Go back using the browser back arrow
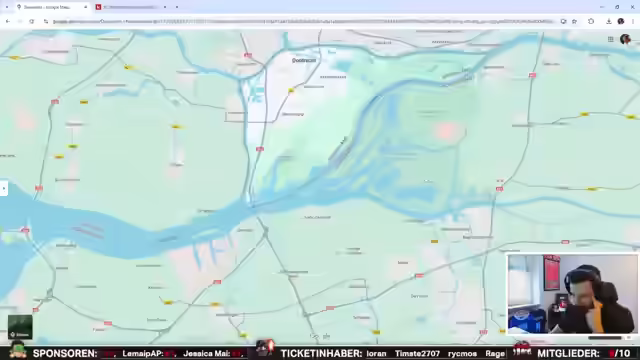The width and height of the screenshot is (640, 360). 8,21
